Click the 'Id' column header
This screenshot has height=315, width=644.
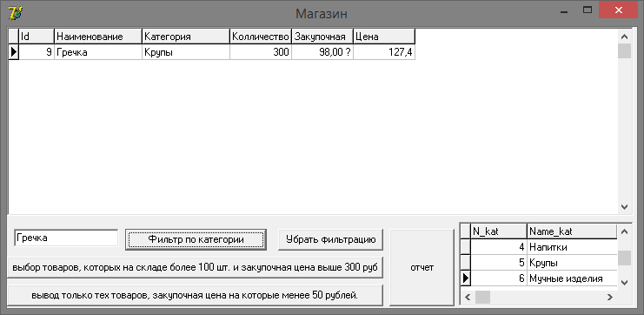point(37,37)
